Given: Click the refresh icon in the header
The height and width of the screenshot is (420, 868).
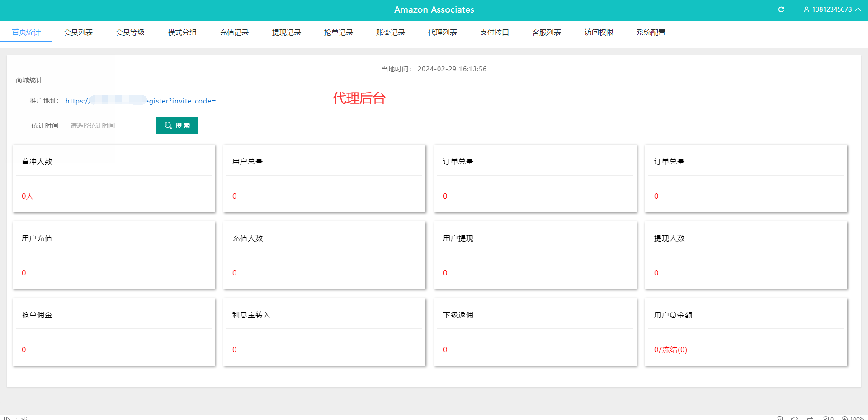Looking at the screenshot, I should pyautogui.click(x=781, y=9).
